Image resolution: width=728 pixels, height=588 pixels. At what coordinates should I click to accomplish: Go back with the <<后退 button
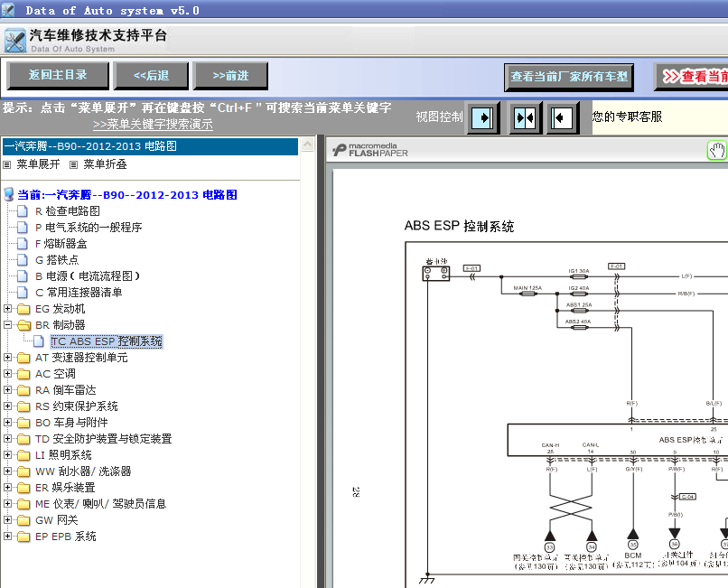[151, 75]
